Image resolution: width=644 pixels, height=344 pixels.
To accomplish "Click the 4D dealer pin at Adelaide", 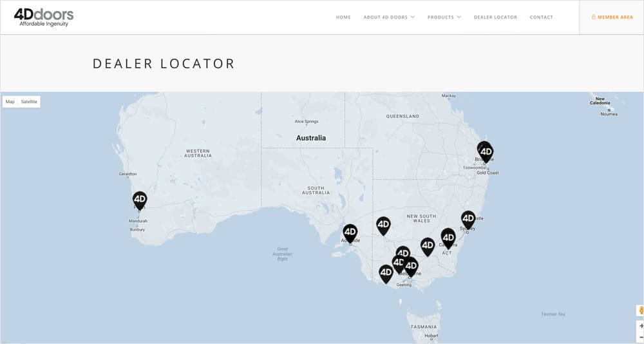I will tap(350, 232).
